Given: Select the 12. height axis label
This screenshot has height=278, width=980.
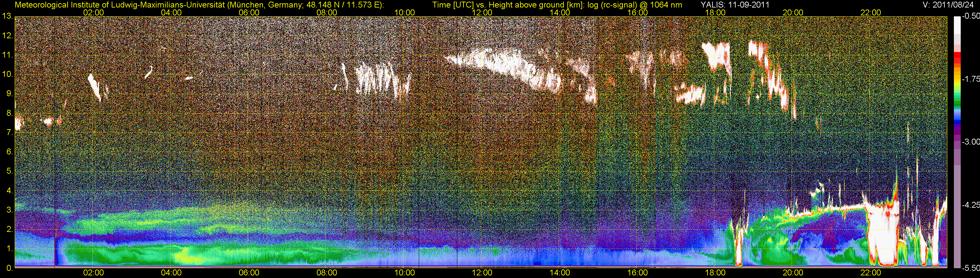Looking at the screenshot, I should tap(7, 36).
